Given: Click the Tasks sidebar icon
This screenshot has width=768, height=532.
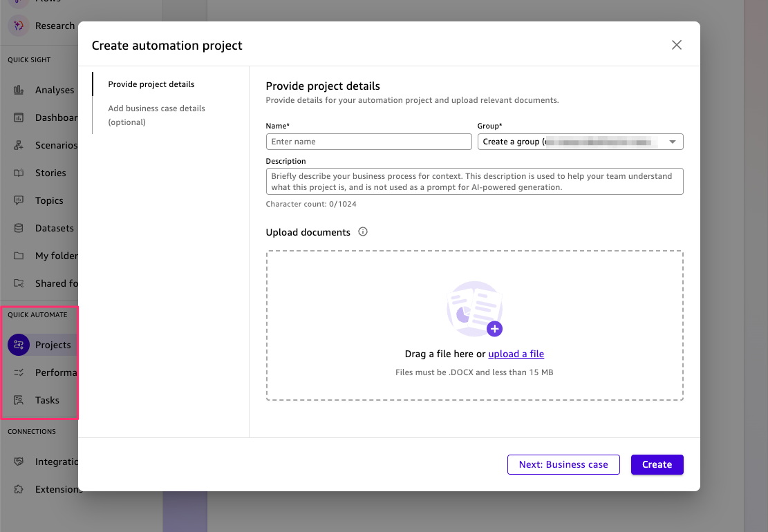Looking at the screenshot, I should point(19,400).
